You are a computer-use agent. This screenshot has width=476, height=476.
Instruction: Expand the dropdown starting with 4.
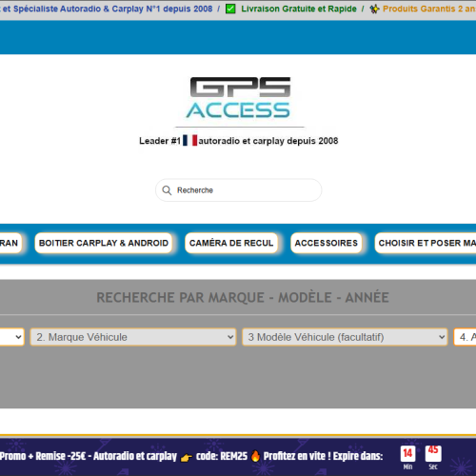coord(465,337)
